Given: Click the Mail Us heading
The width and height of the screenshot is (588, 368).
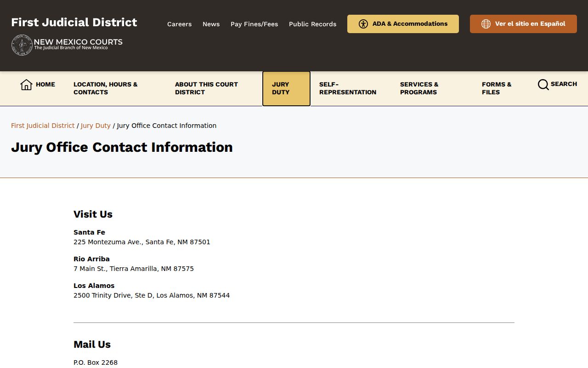Looking at the screenshot, I should click(x=92, y=345).
